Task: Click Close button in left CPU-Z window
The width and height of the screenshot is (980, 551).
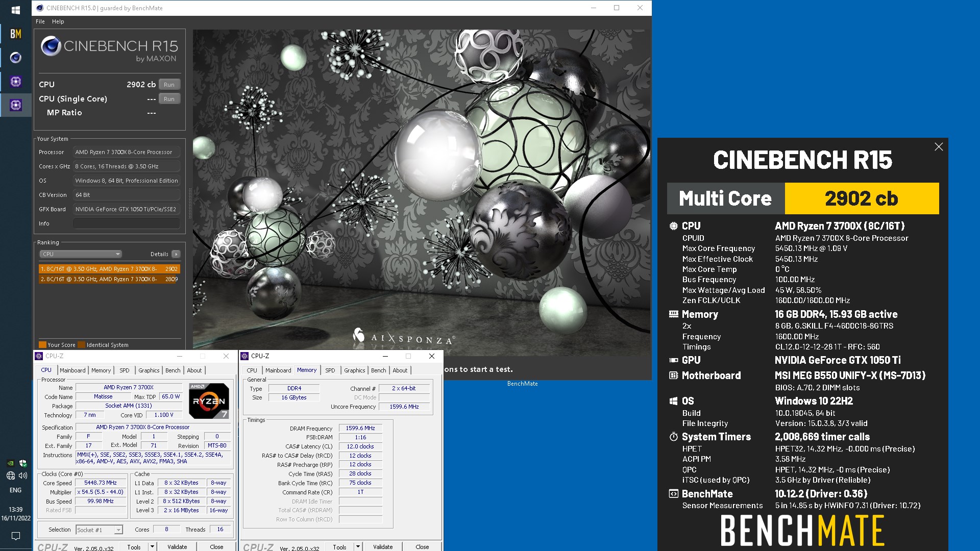Action: coord(216,547)
